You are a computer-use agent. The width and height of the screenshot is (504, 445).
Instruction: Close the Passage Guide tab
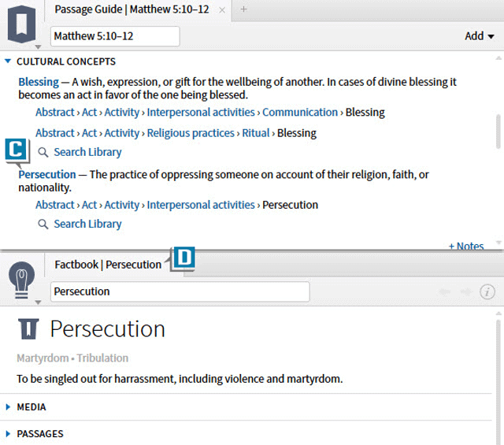(x=222, y=10)
